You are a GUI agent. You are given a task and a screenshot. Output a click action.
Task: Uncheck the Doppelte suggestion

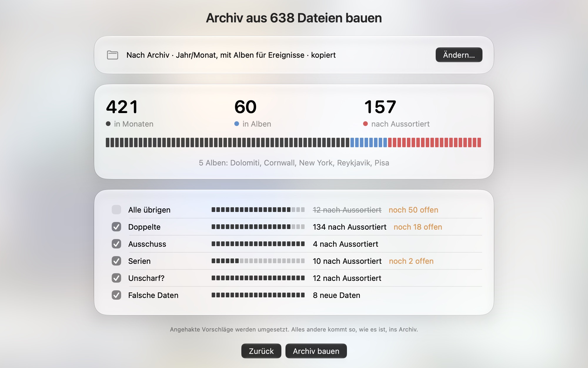116,227
